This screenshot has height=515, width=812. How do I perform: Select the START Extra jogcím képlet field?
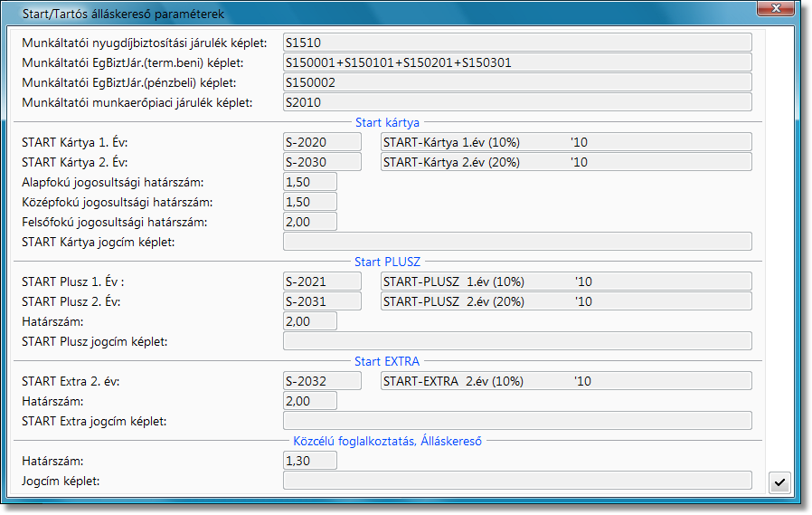pos(516,421)
